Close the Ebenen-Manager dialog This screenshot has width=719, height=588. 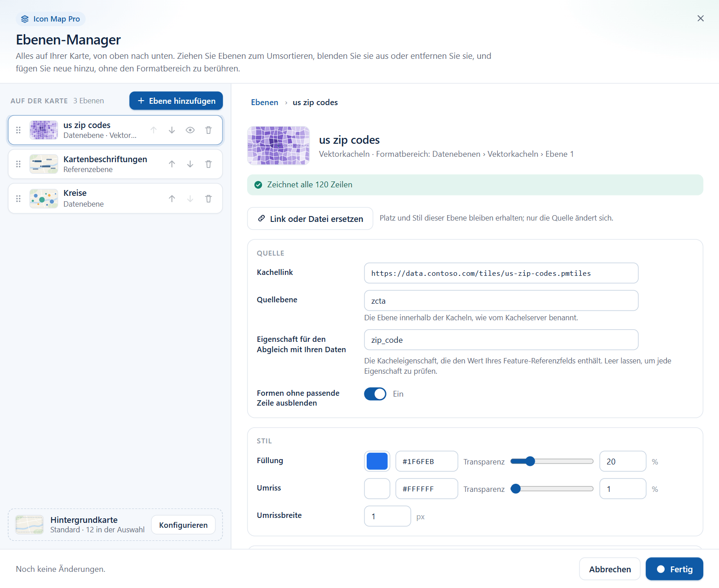(701, 18)
